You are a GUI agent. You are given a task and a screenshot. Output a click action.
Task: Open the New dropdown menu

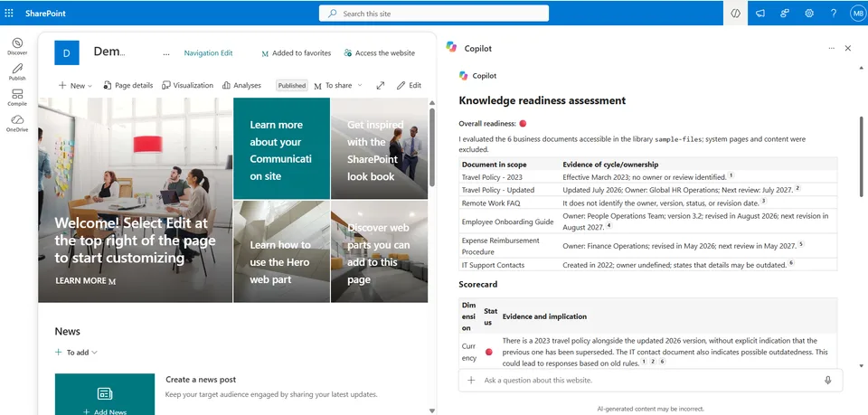point(75,85)
